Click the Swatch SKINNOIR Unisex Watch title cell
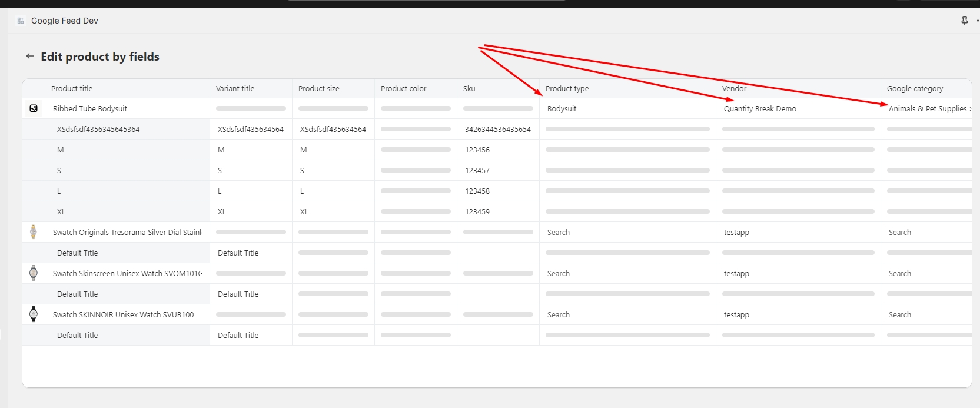980x408 pixels. tap(127, 314)
